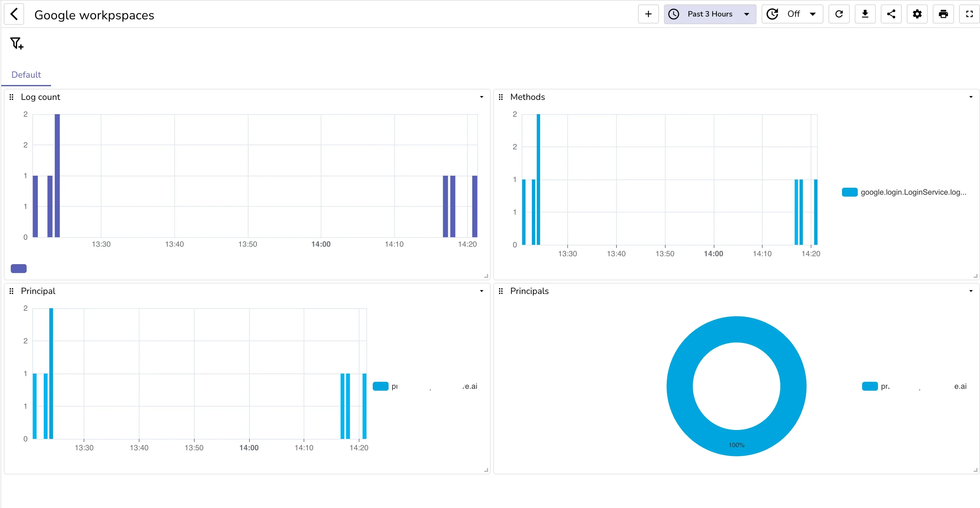The image size is (980, 508).
Task: Download the dashboard data
Action: click(x=865, y=14)
